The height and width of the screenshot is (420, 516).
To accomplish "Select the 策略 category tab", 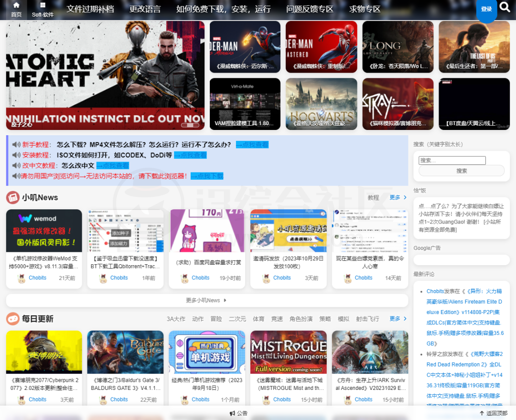I will (325, 319).
